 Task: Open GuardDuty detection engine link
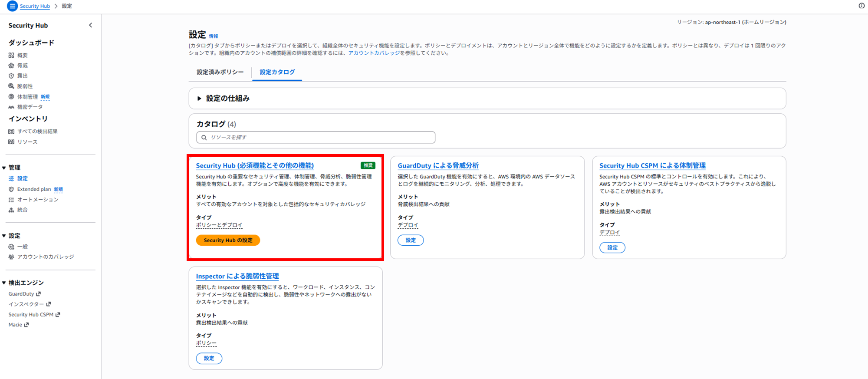21,294
